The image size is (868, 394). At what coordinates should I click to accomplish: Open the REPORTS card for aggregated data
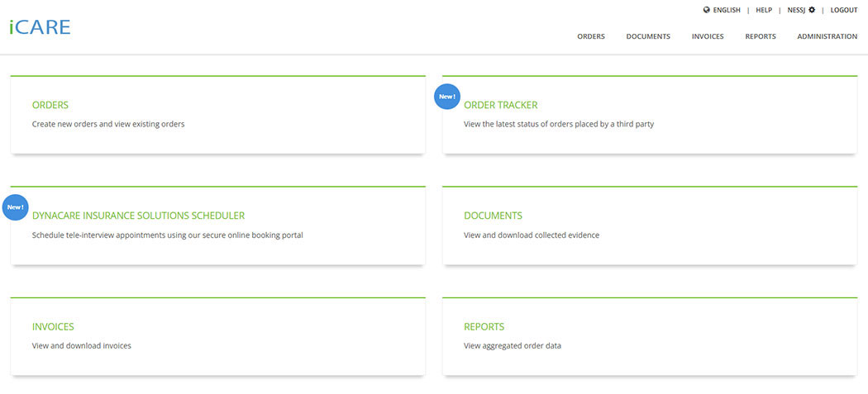(484, 326)
